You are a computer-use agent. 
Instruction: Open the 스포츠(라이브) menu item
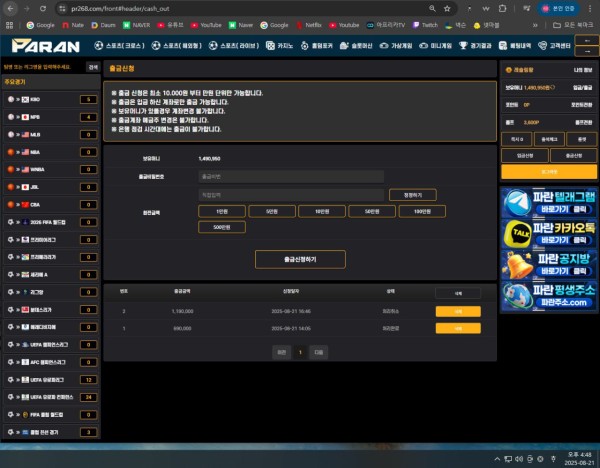click(x=234, y=46)
